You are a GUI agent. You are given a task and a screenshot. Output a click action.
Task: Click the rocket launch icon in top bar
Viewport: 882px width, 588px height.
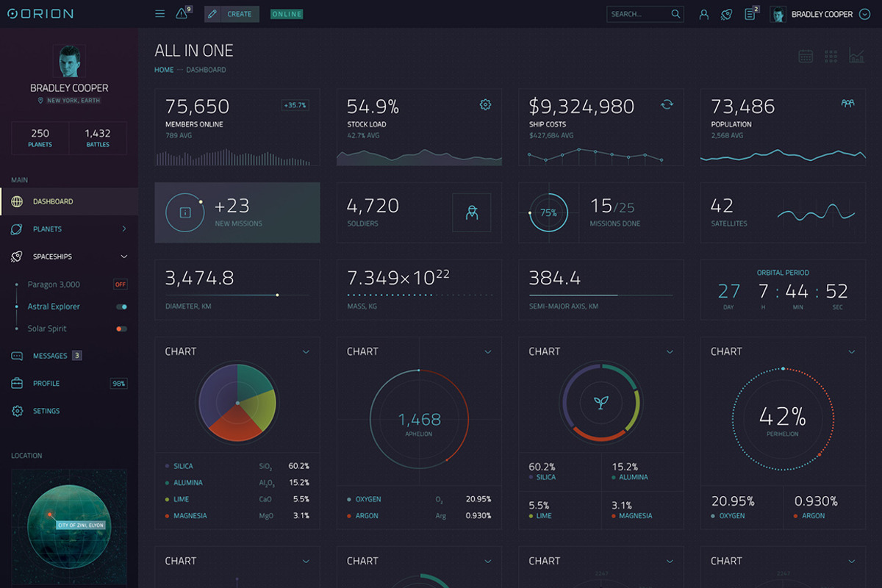(726, 14)
